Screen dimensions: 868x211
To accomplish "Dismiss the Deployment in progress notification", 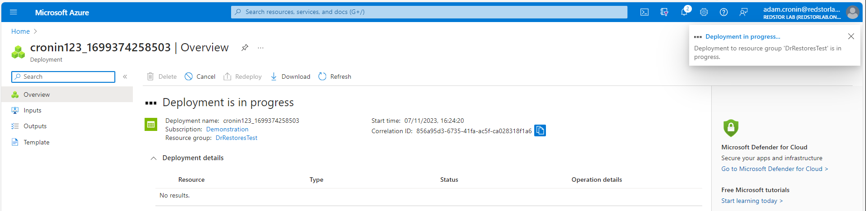I will tap(851, 36).
